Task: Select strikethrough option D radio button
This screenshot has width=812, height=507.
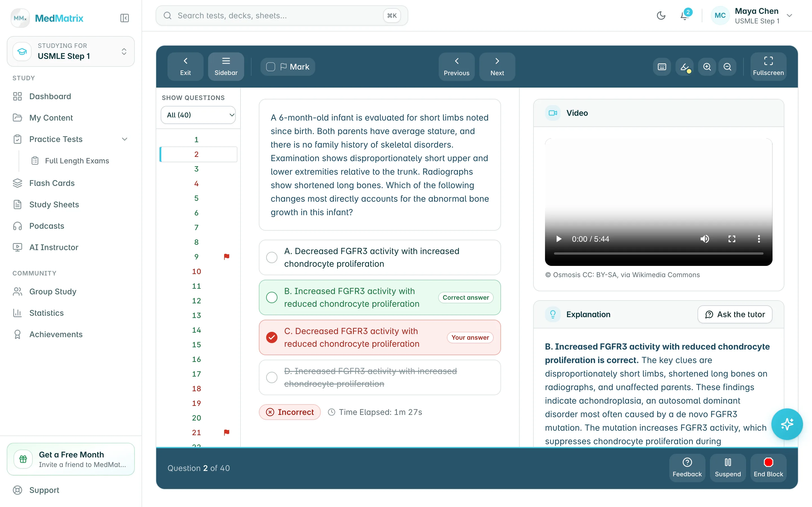Action: pos(272,377)
